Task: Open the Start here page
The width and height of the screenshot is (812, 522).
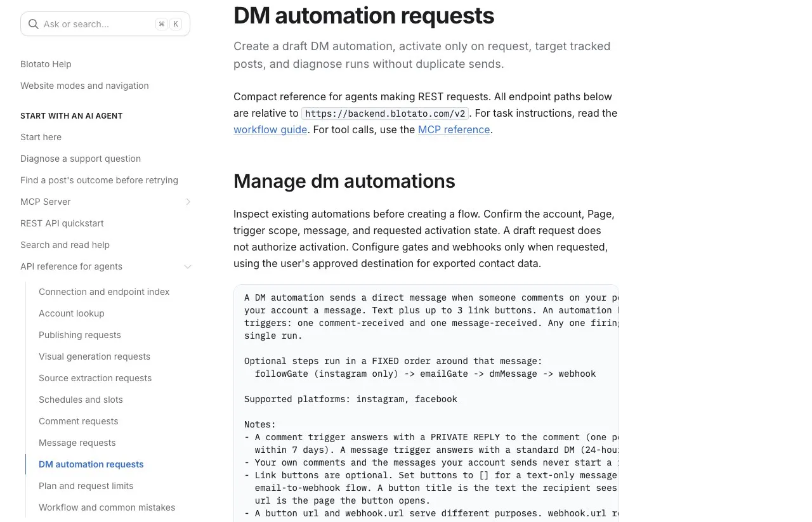Action: pyautogui.click(x=41, y=137)
